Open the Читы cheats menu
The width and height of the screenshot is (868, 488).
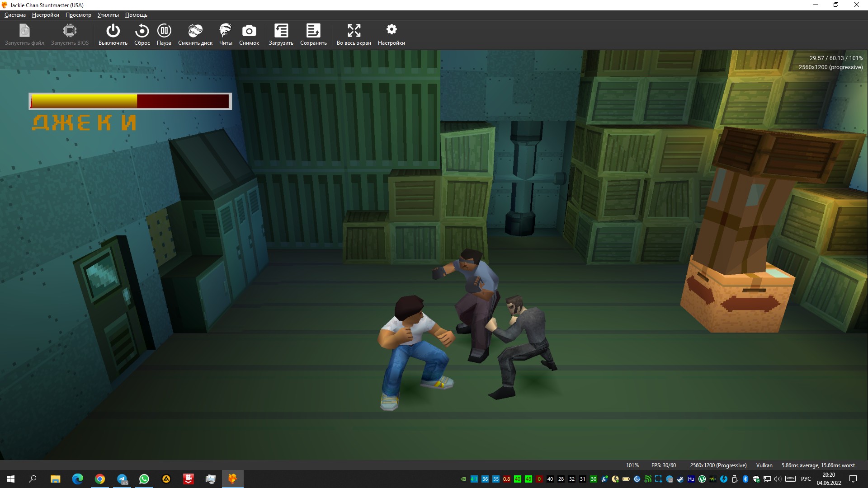[226, 35]
